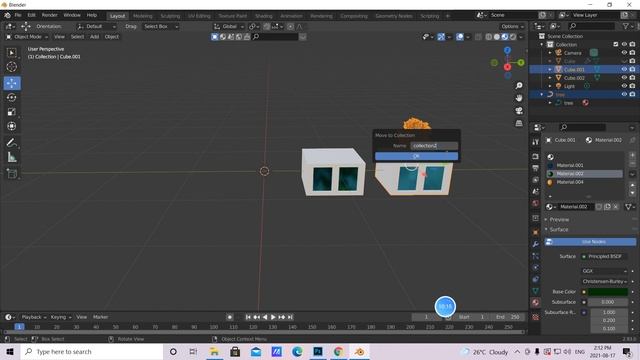Click the Base Color green swatch
The image size is (640, 360).
click(608, 292)
